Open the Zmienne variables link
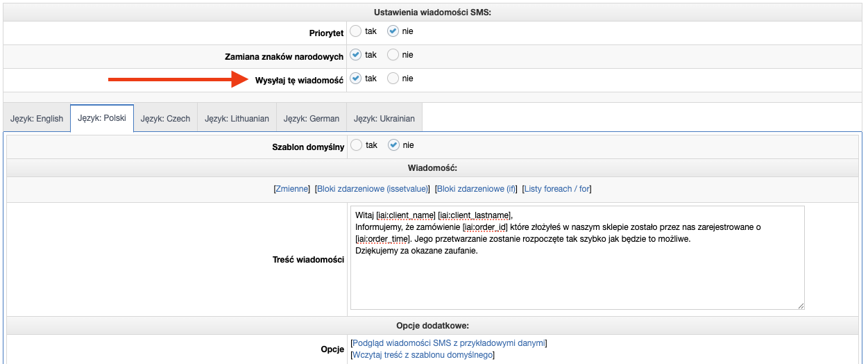Screen dimensions: 868x364 pos(292,189)
